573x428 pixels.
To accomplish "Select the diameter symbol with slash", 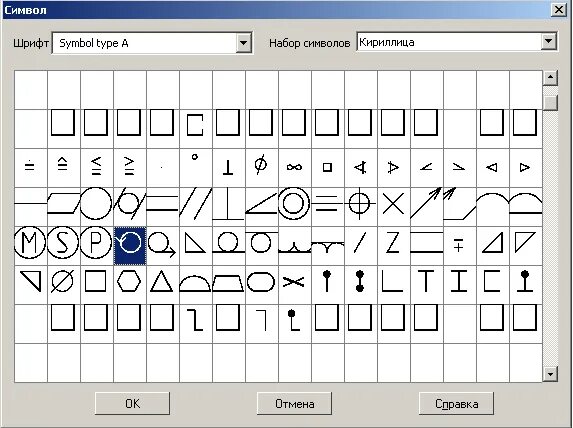I will coord(261,164).
